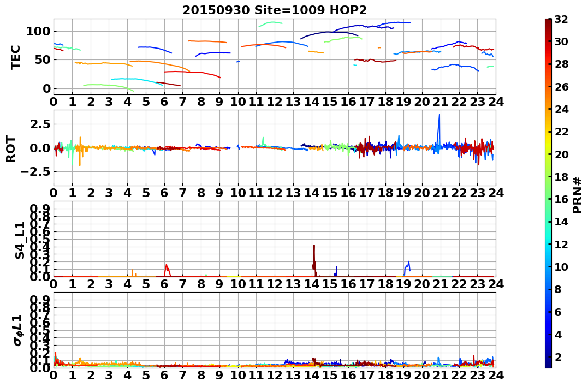Click colorbar tick label 28
The height and width of the screenshot is (387, 588).
pyautogui.click(x=561, y=64)
